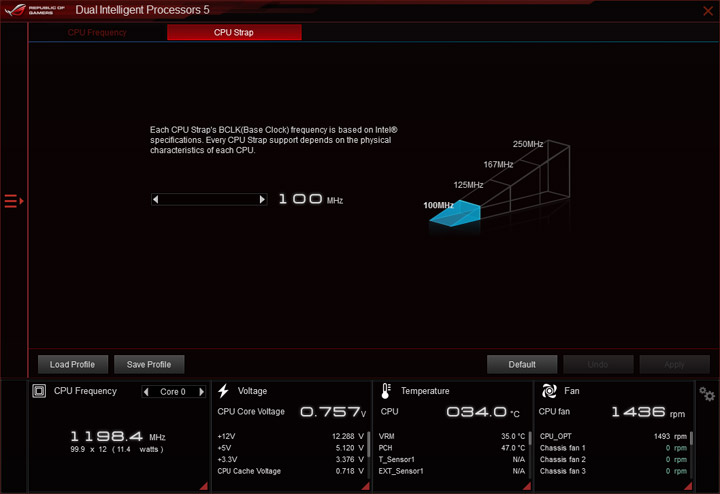Image resolution: width=720 pixels, height=494 pixels.
Task: Select previous core with left arrow
Action: (146, 392)
